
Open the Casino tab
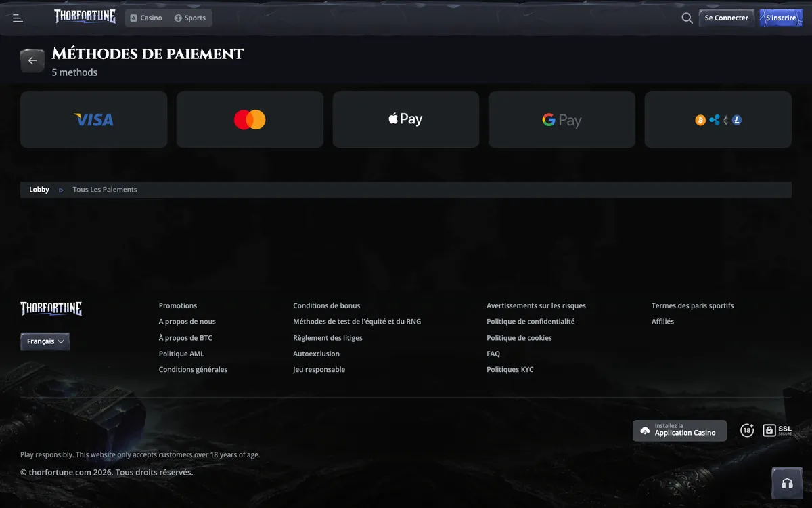click(146, 18)
